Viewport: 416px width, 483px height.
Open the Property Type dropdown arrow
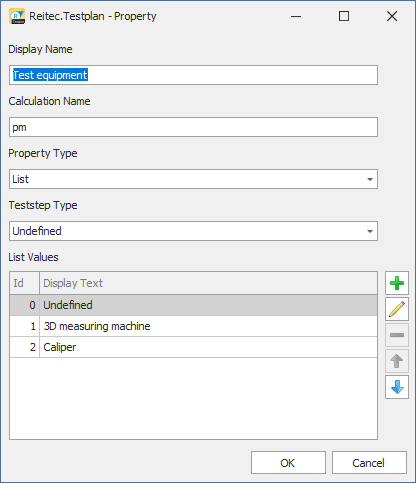click(x=370, y=179)
